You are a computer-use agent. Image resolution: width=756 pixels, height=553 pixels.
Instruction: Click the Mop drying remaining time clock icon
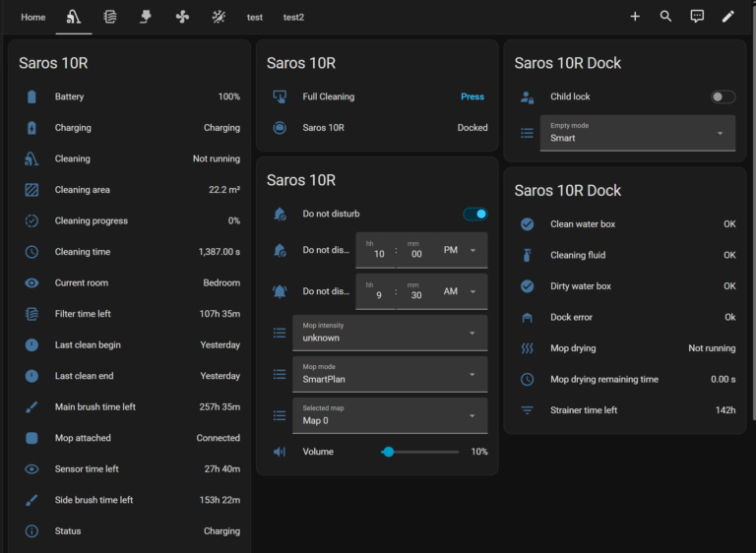pyautogui.click(x=527, y=380)
